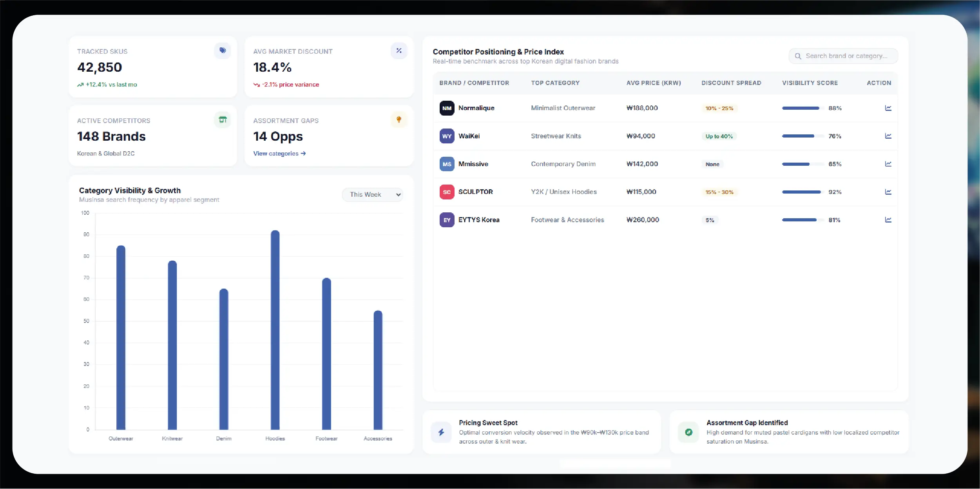This screenshot has height=489, width=980.
Task: Focus the Search brand or category field
Action: pyautogui.click(x=843, y=56)
